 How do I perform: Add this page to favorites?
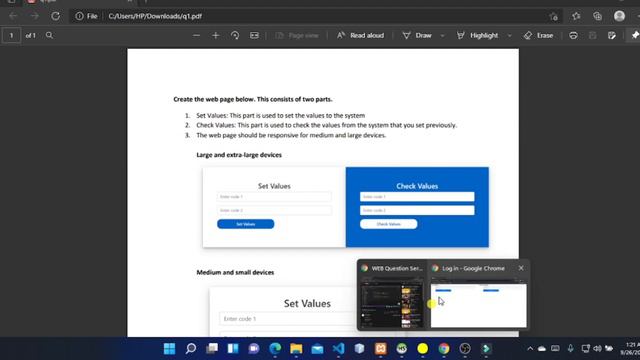[553, 16]
